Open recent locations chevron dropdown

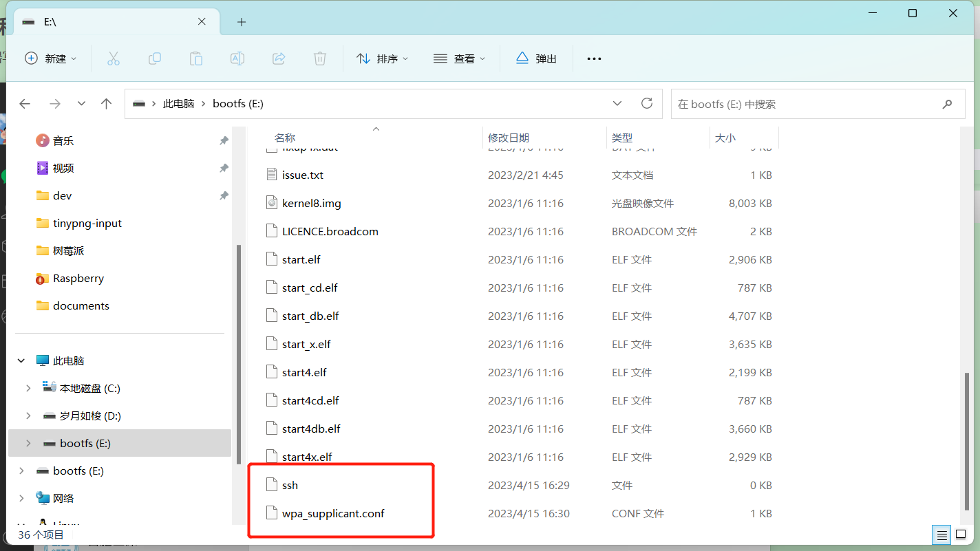pos(81,104)
